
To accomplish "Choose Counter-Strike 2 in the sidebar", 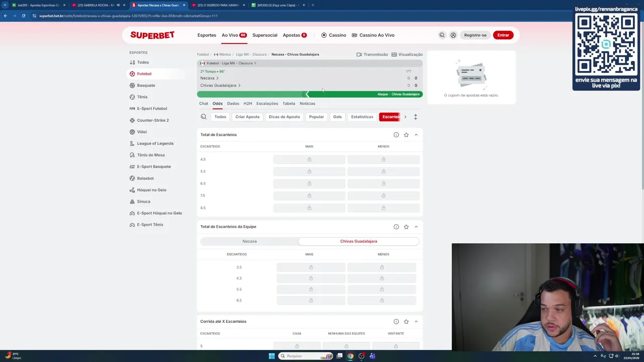I will coord(153,120).
